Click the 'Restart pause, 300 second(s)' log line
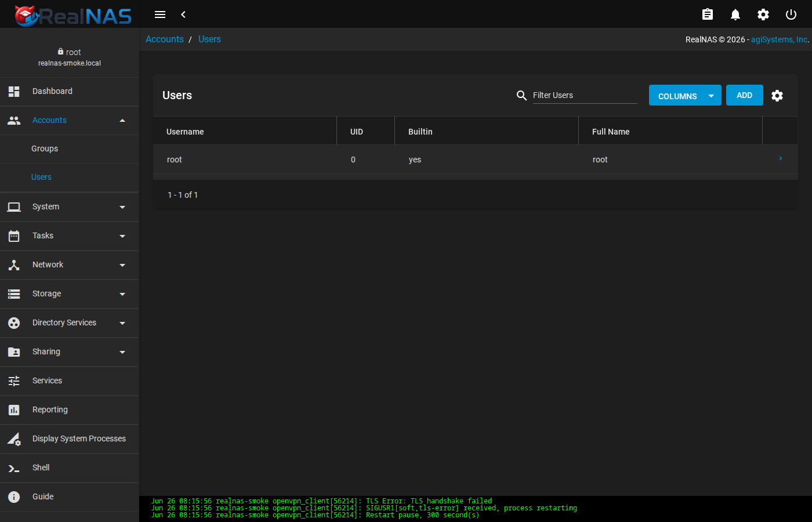The width and height of the screenshot is (812, 522). 316,515
